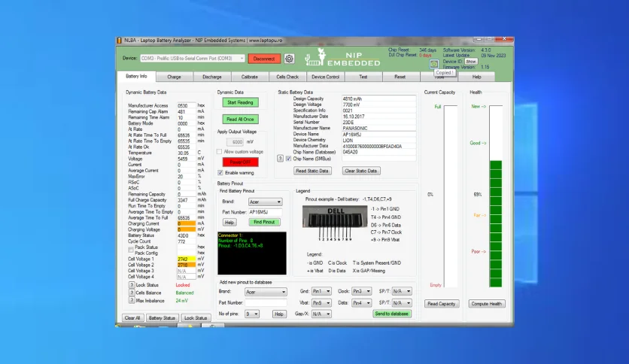Open S/P/T dropdown on the Clock row
The height and width of the screenshot is (364, 629).
pyautogui.click(x=402, y=292)
